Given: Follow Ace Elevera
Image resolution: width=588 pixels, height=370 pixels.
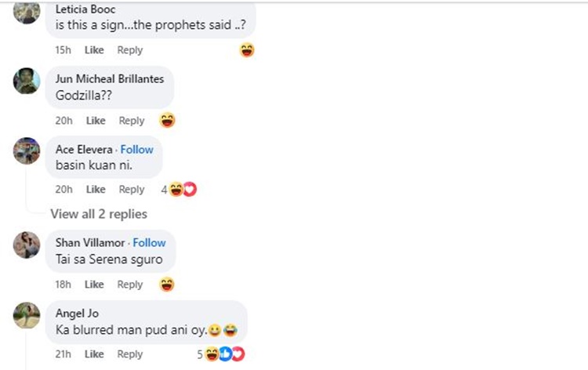Looking at the screenshot, I should coord(137,149).
